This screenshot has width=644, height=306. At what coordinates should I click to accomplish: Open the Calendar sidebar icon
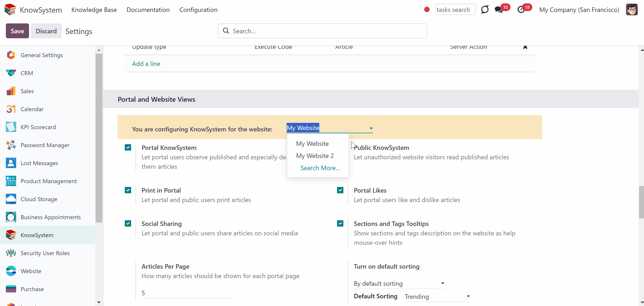(11, 109)
